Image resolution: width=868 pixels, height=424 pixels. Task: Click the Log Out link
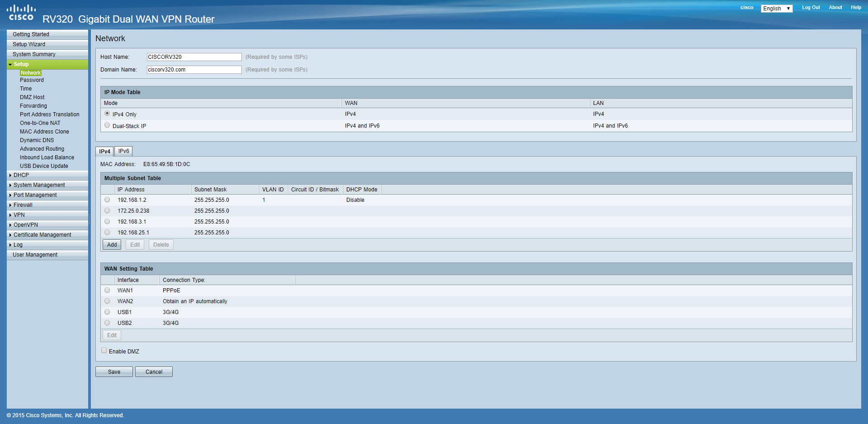pos(811,7)
